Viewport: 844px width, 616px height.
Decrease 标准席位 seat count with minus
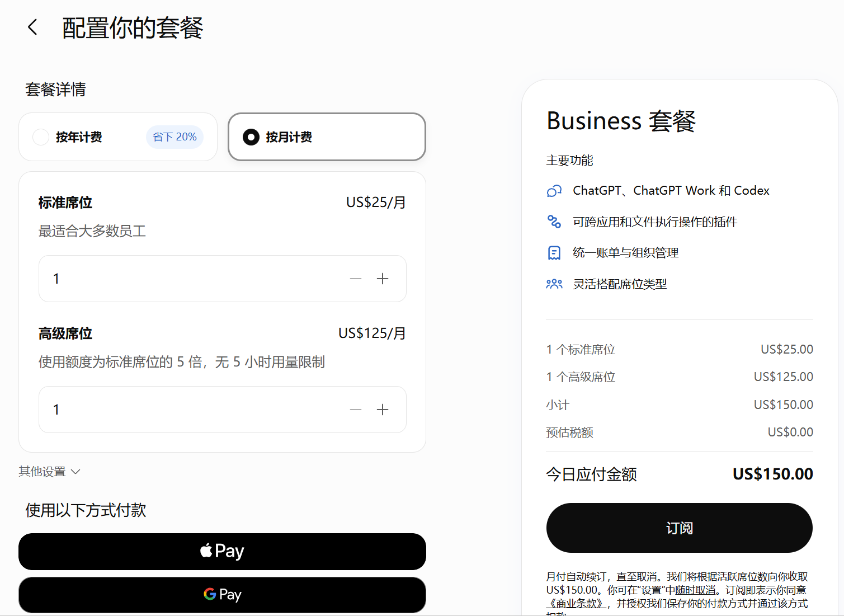356,279
